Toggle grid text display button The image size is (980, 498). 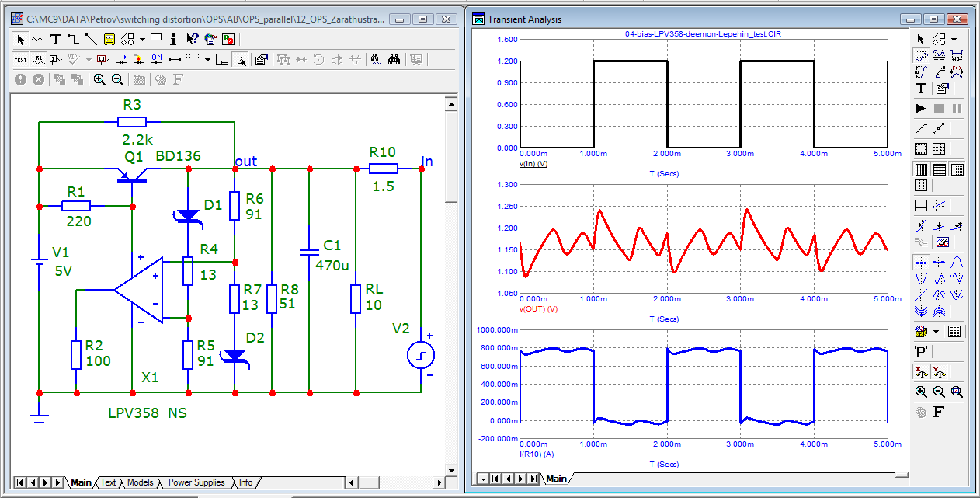(x=20, y=60)
